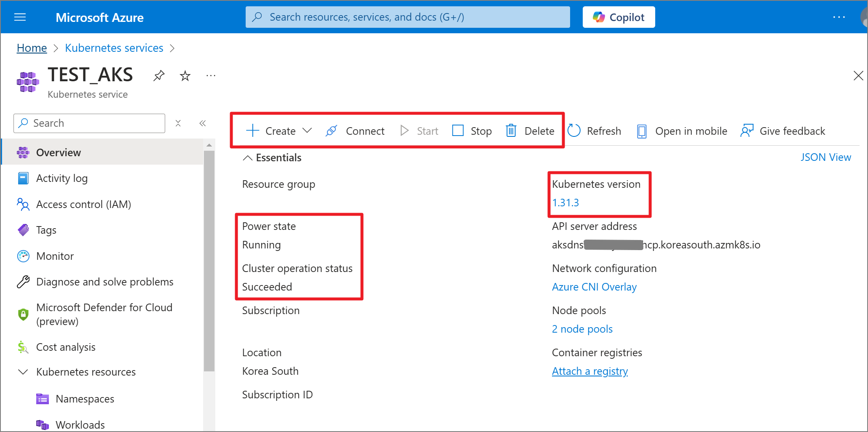The image size is (868, 432).
Task: Open the hamburger portal menu
Action: (20, 17)
